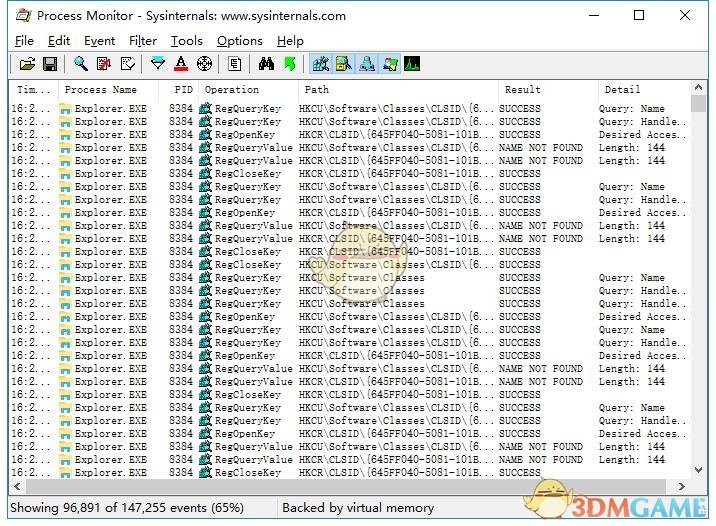Click the Tim... column header
The image size is (716, 526).
[x=34, y=89]
